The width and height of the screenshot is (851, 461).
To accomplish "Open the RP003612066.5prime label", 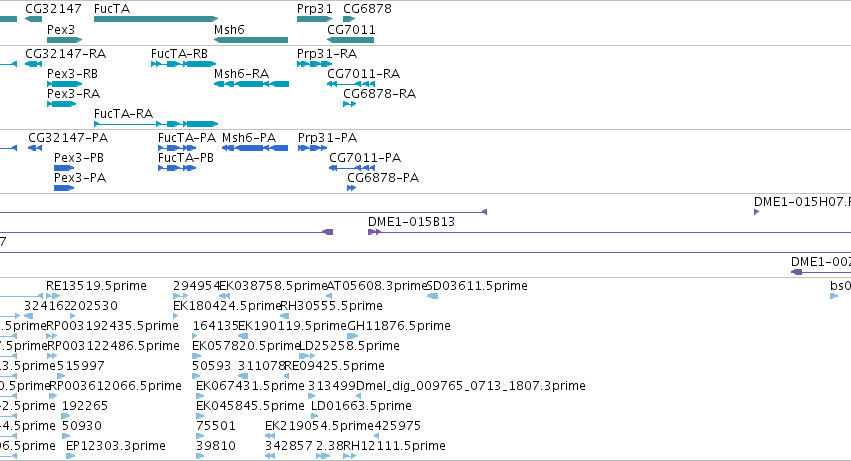I will pos(116,386).
